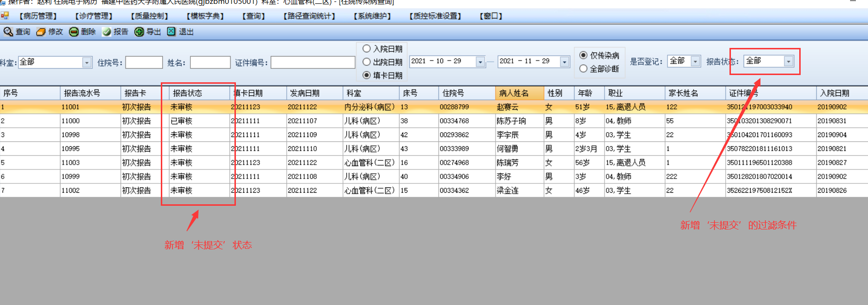Select row with patient 陈瑞芳
Screen dimensions: 868x305
pos(434,163)
